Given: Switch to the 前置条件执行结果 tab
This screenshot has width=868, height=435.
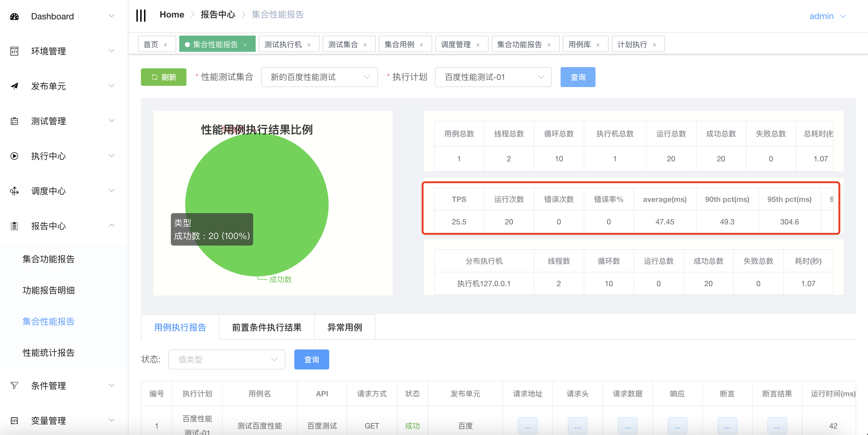Looking at the screenshot, I should coord(267,327).
